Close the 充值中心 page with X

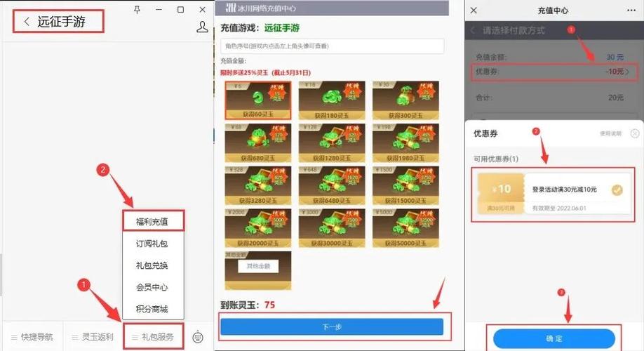474,11
